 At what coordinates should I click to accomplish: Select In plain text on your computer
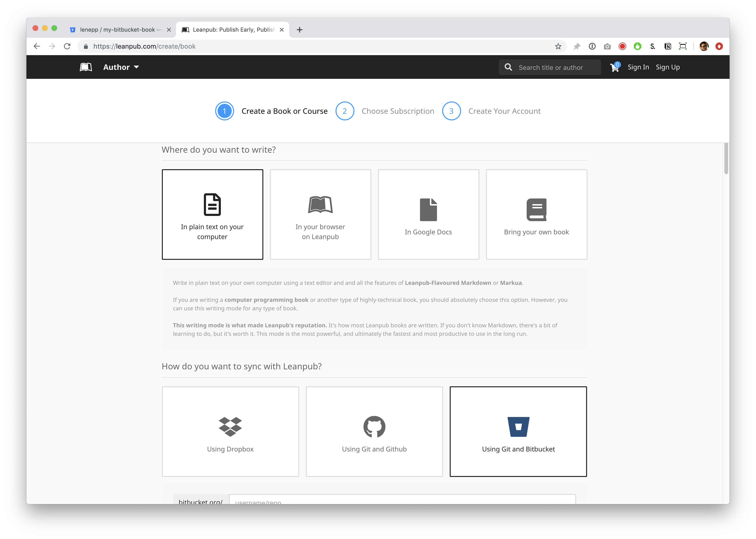coord(212,215)
